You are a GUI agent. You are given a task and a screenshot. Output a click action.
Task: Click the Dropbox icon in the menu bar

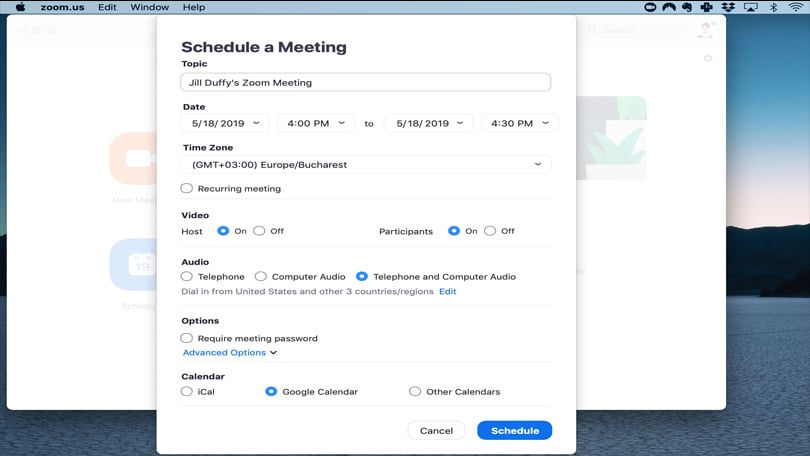(727, 7)
